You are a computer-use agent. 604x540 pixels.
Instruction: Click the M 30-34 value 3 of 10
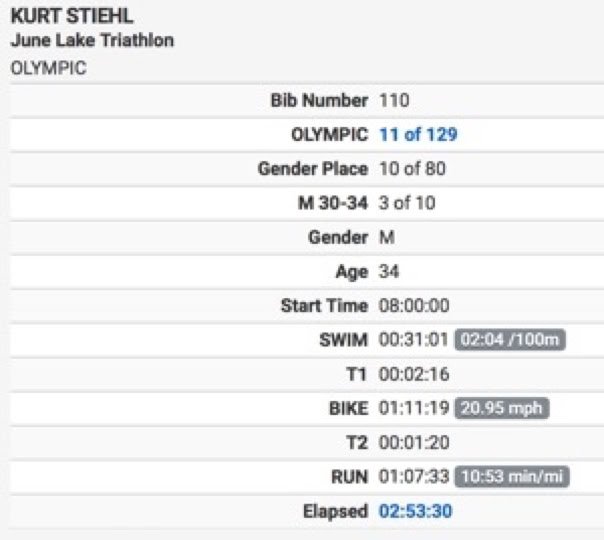click(x=407, y=203)
